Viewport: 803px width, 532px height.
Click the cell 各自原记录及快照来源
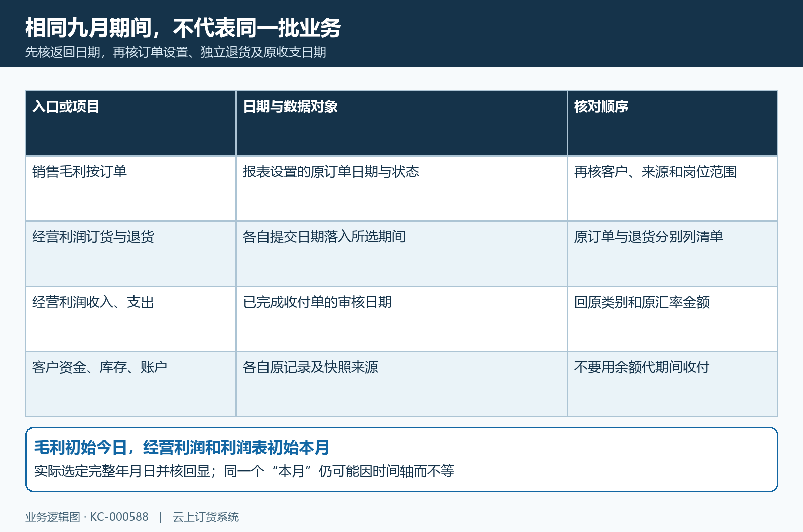coord(401,384)
